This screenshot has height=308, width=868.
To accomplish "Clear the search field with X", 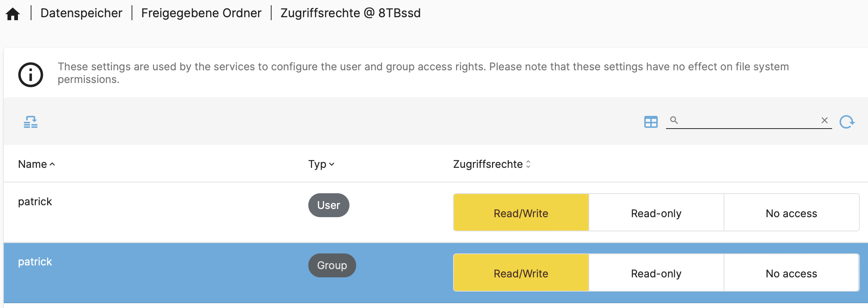I will point(824,120).
